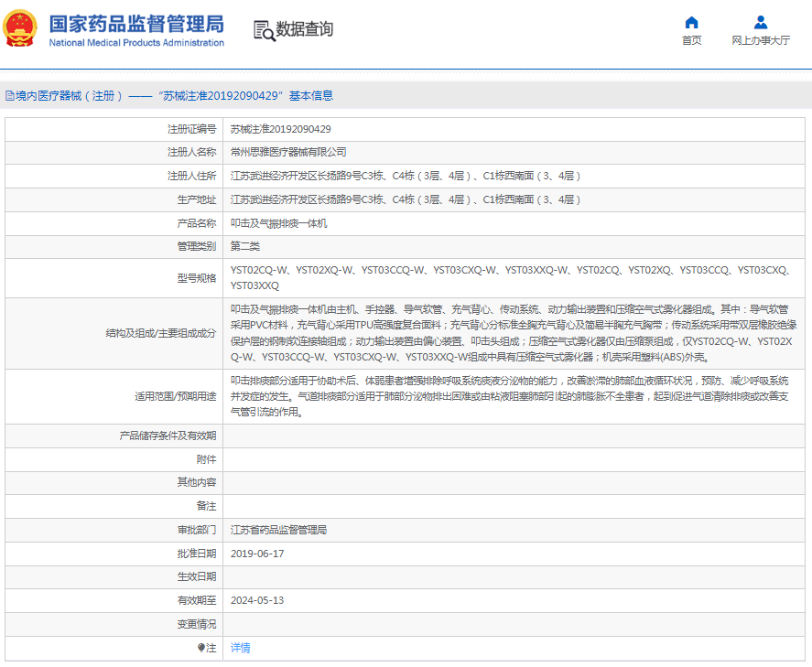
Task: Click the 数据查询 magnifier document icon
Action: click(x=265, y=30)
